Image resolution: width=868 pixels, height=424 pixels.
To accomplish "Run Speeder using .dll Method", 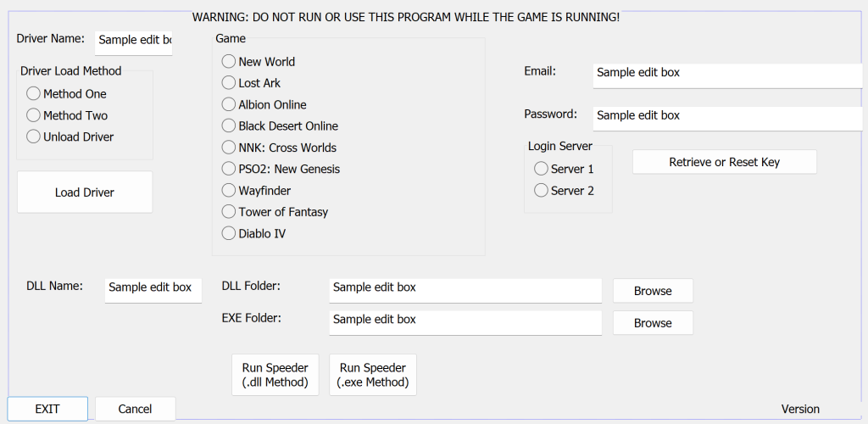I will [x=275, y=375].
